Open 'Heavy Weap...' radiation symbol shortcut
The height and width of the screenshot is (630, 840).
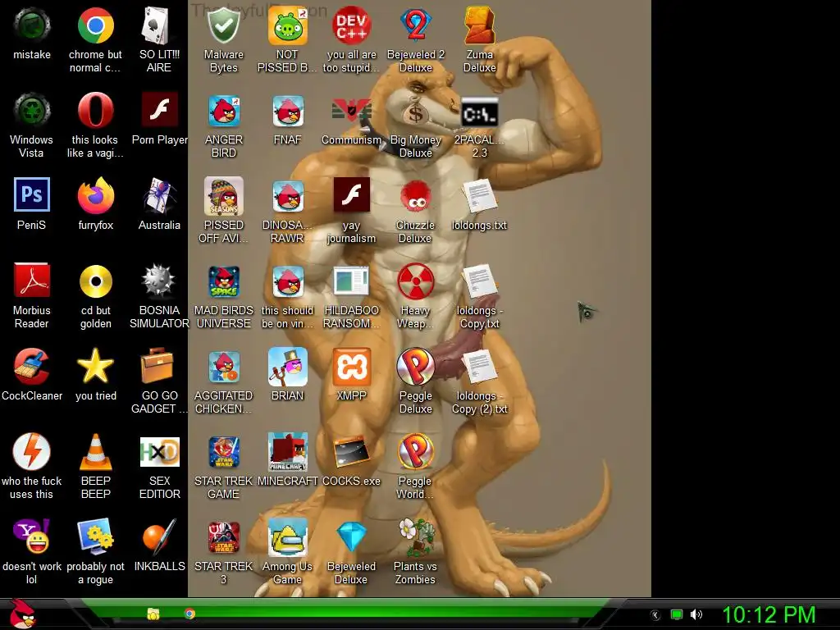click(x=415, y=281)
